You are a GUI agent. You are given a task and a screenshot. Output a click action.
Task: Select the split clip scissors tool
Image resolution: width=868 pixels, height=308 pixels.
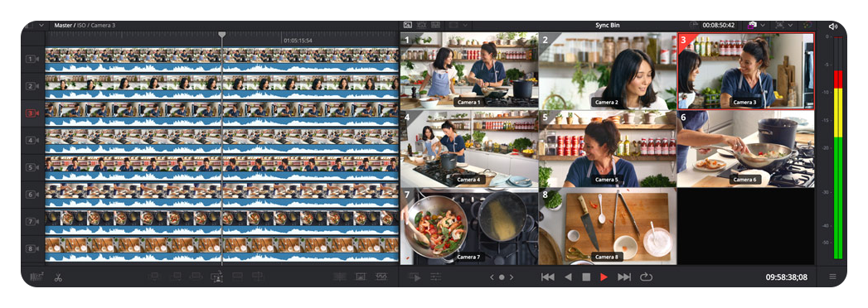(x=58, y=277)
